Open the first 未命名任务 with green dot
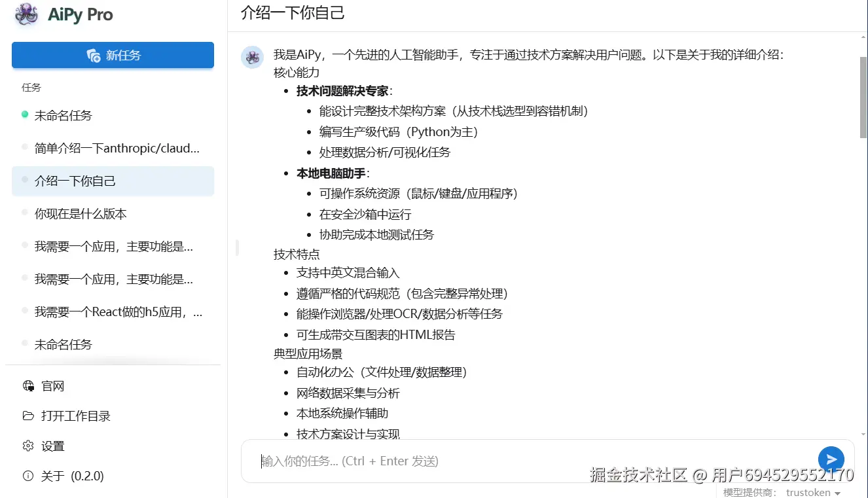868x498 pixels. 113,116
